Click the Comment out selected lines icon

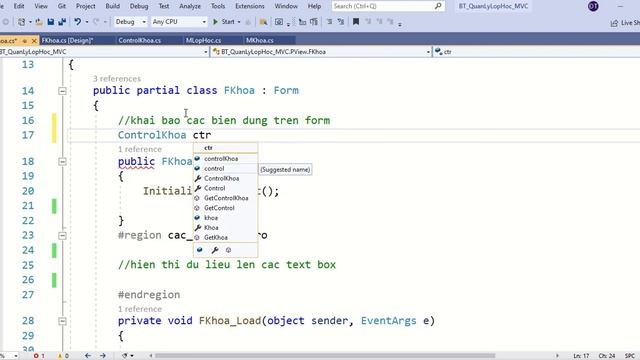329,22
